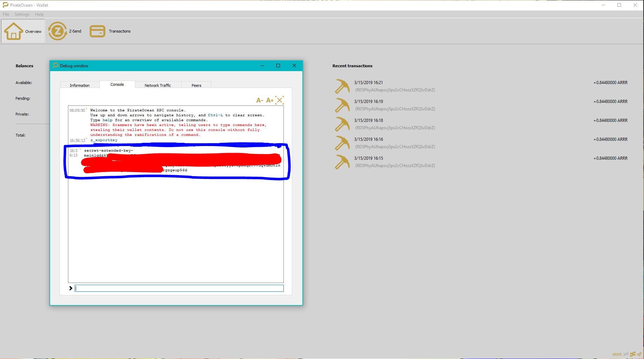Click the pickaxe icon for the 16:18 transaction
The image size is (644, 359).
point(342,124)
